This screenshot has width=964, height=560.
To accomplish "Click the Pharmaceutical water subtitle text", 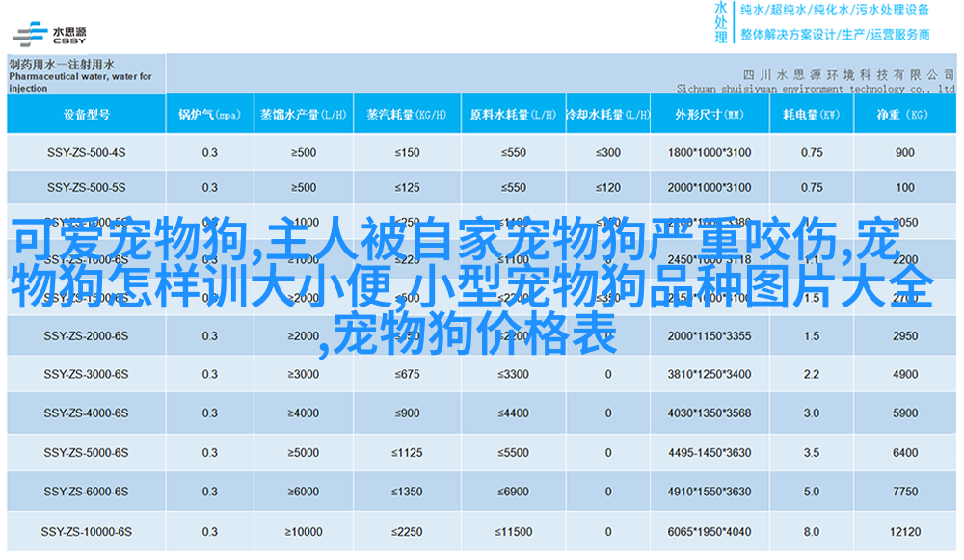I will click(x=80, y=82).
